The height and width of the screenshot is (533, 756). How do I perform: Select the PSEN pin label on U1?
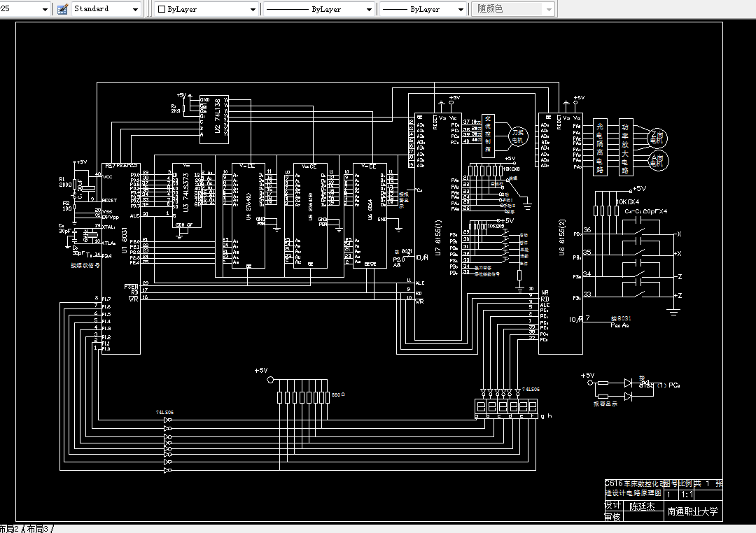(x=131, y=287)
